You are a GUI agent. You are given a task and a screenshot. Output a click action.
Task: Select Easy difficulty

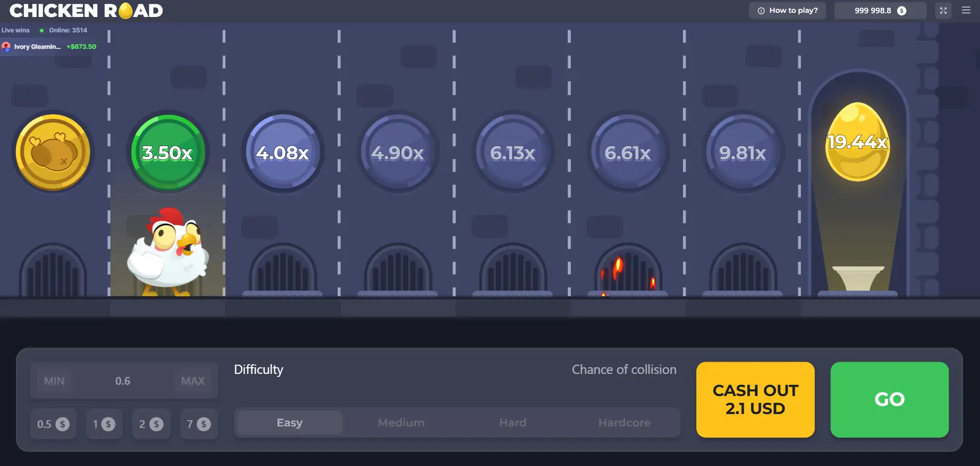tap(290, 423)
